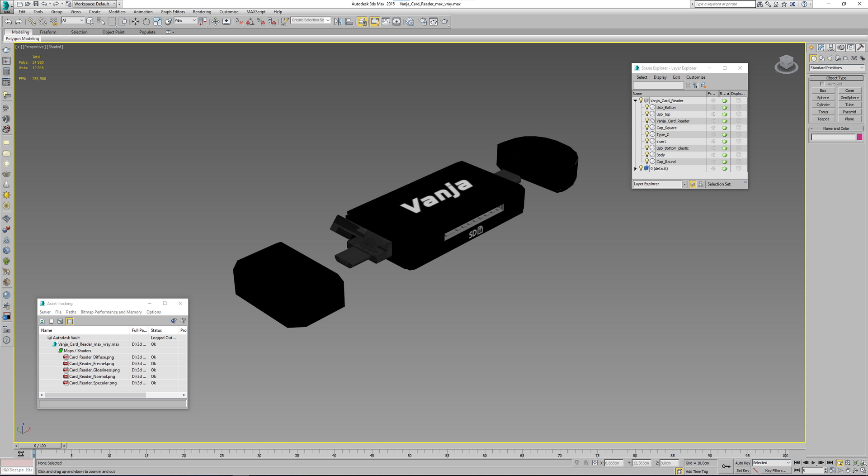Click the GeoSphere primitive button
Viewport: 868px width, 476px height.
pyautogui.click(x=849, y=98)
